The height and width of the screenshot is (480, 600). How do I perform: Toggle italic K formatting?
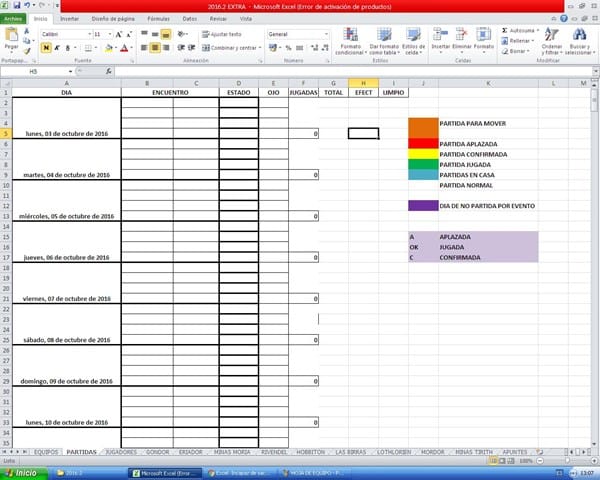point(57,48)
